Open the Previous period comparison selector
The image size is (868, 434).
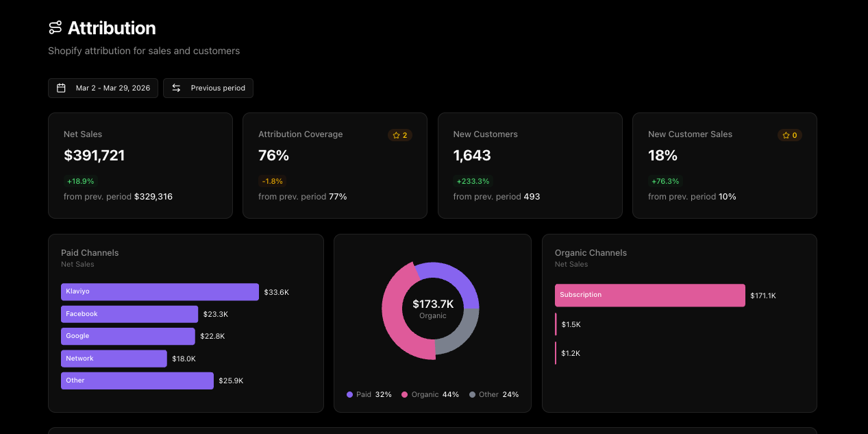pos(208,88)
